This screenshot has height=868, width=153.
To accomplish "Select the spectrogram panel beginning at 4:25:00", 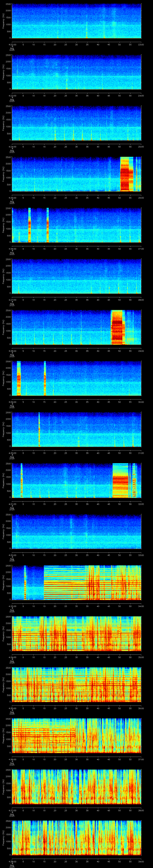I will [76, 174].
